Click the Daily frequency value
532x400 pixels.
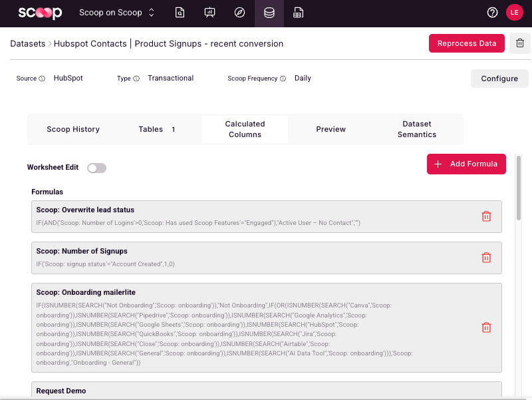[303, 78]
